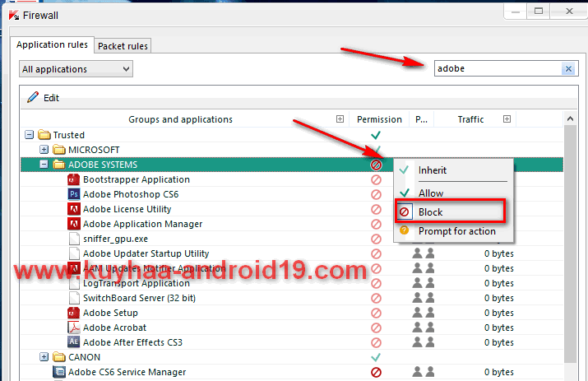Click the Edit pencil icon
The height and width of the screenshot is (381, 588).
pos(33,97)
